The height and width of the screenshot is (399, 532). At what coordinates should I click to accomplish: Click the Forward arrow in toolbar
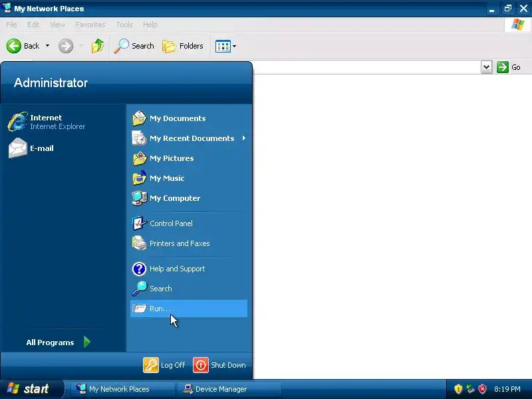click(x=66, y=46)
